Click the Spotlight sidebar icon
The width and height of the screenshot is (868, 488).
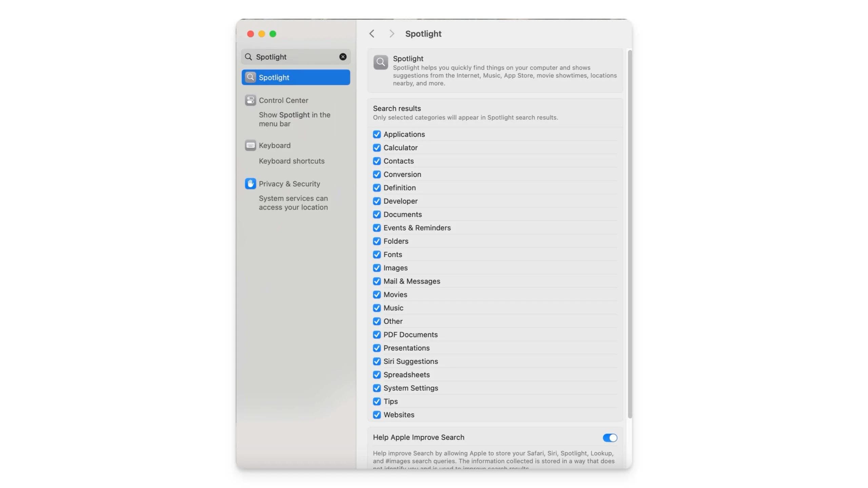tap(251, 77)
